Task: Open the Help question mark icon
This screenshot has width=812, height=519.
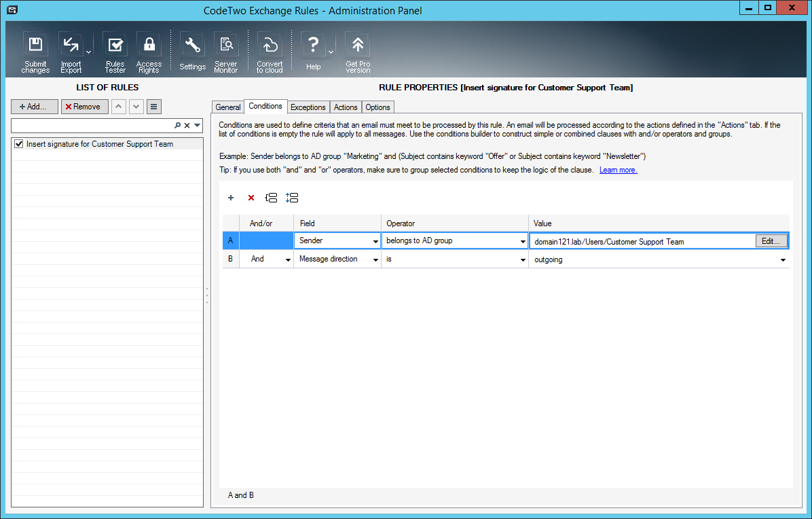Action: (x=313, y=52)
